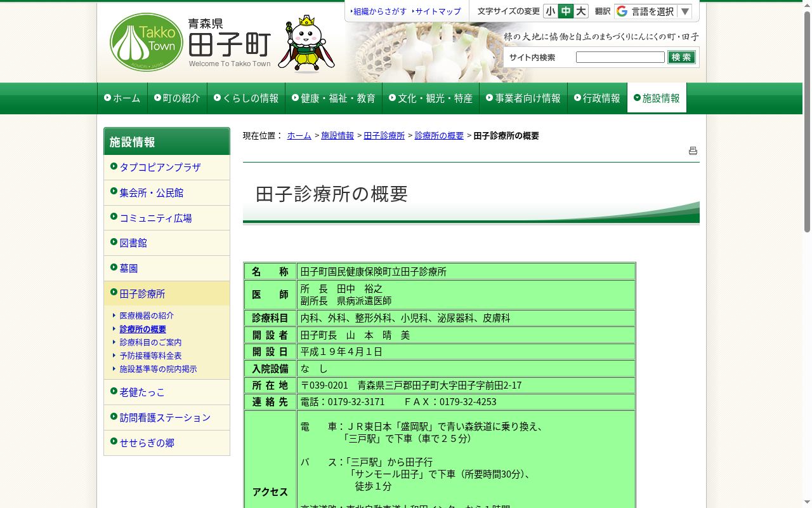Image resolution: width=812 pixels, height=508 pixels.
Task: Open 医療機器の紹介 sidebar sub-link
Action: (147, 316)
